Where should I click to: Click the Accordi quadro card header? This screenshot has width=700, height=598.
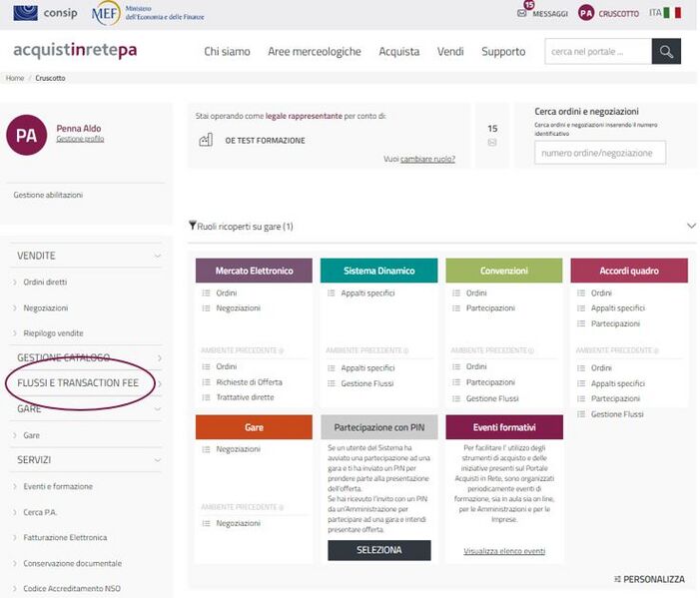(629, 271)
